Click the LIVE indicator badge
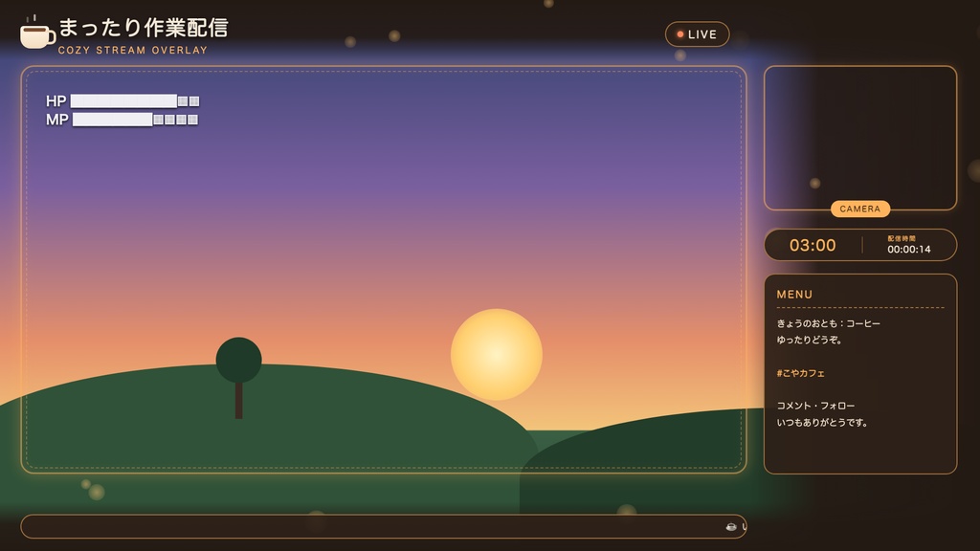The height and width of the screenshot is (551, 980). click(x=697, y=34)
